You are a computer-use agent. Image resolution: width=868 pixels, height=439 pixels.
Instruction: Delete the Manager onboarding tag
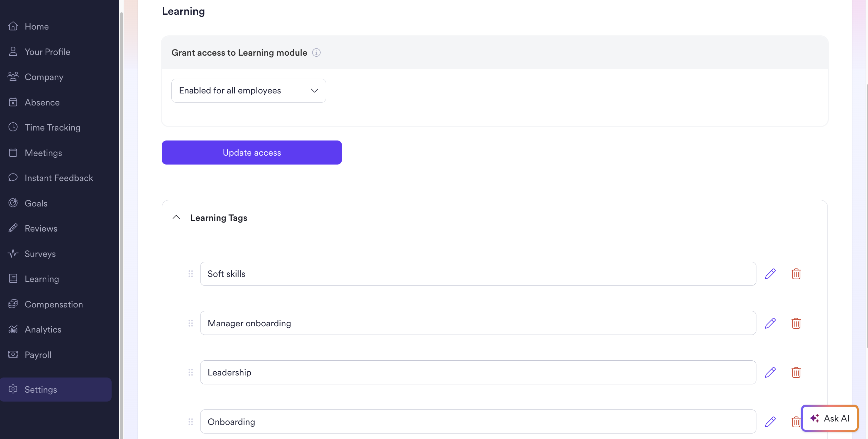coord(796,323)
